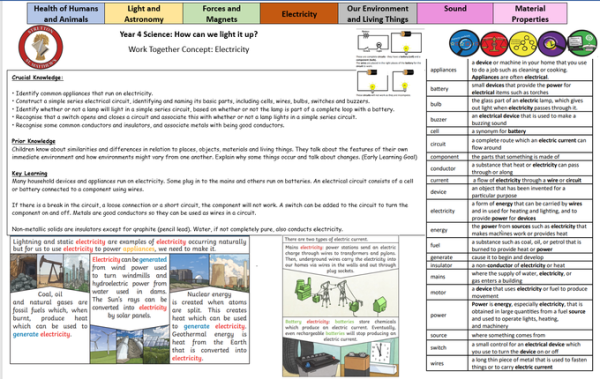Click the Stretton St Matthew's school crest logo
This screenshot has width=600, height=379.
(x=41, y=47)
